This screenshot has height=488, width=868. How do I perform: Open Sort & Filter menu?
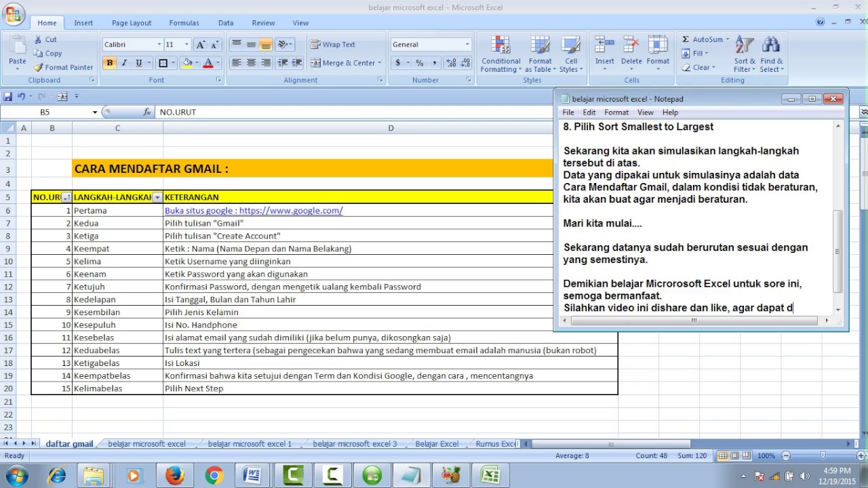tap(745, 54)
